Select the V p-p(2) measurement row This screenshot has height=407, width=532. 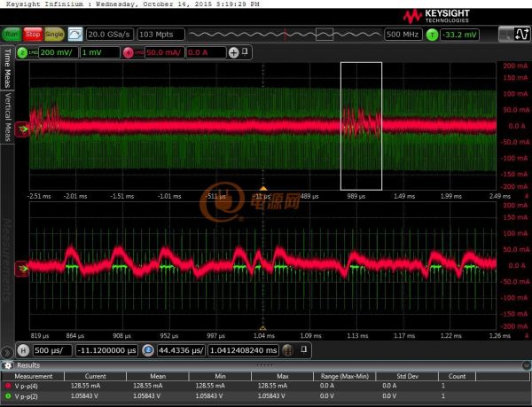(266, 395)
